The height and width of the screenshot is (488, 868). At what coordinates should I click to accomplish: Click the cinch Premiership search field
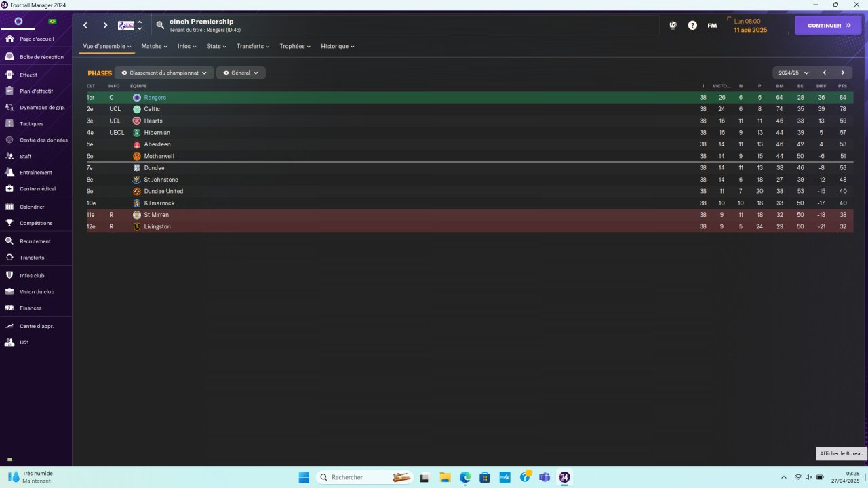(x=406, y=25)
